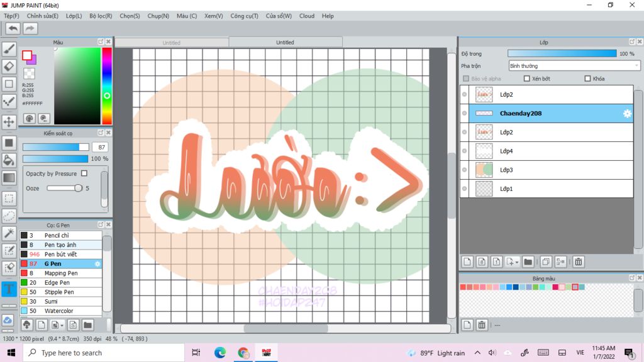The width and height of the screenshot is (644, 362).
Task: Add a new brush folder
Action: (x=87, y=325)
